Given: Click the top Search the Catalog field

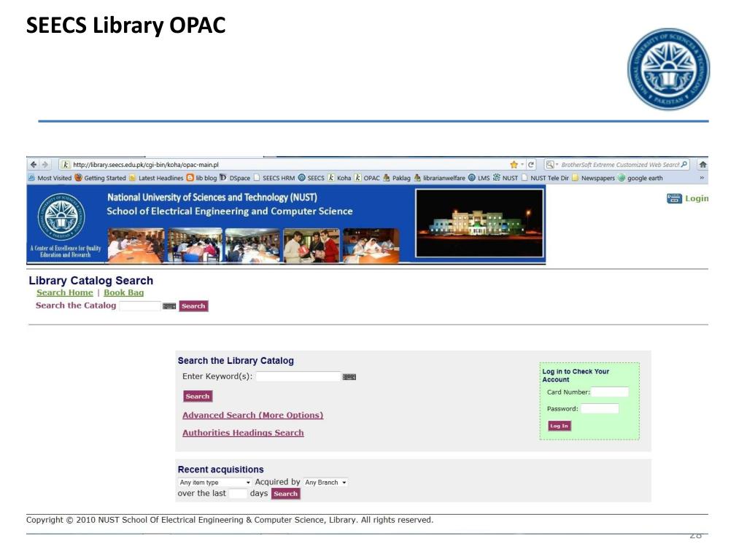Looking at the screenshot, I should (140, 306).
